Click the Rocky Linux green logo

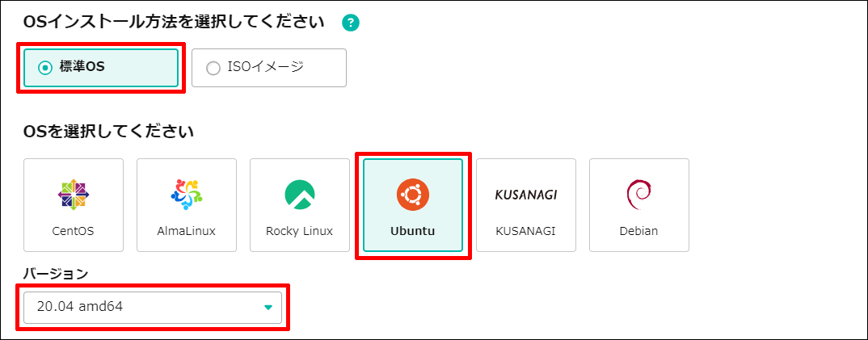[300, 194]
